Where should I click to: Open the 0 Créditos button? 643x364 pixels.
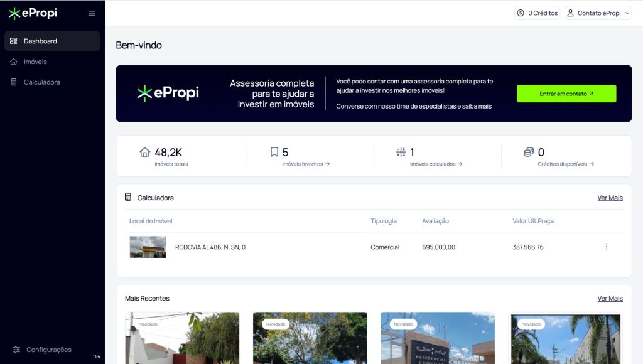[538, 13]
